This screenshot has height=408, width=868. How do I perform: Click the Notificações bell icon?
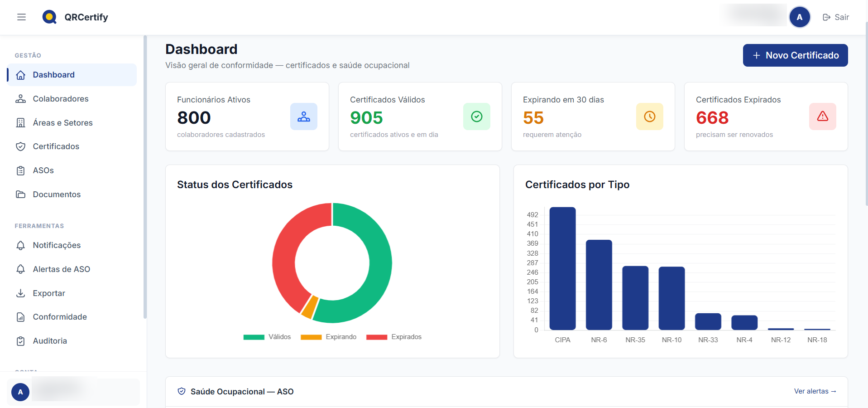click(x=21, y=245)
